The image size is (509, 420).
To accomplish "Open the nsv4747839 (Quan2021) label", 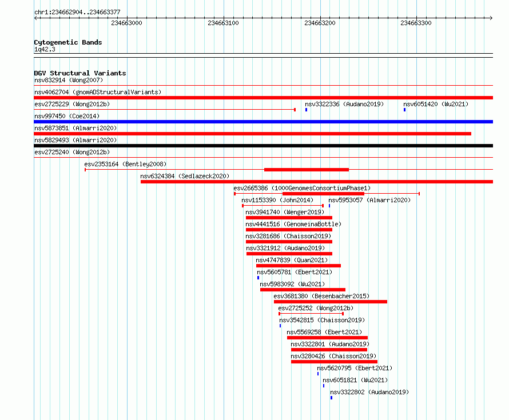I will 292,260.
